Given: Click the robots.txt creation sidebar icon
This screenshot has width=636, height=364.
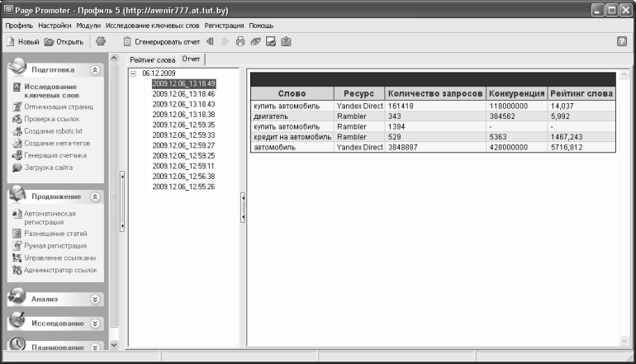Looking at the screenshot, I should tap(17, 131).
